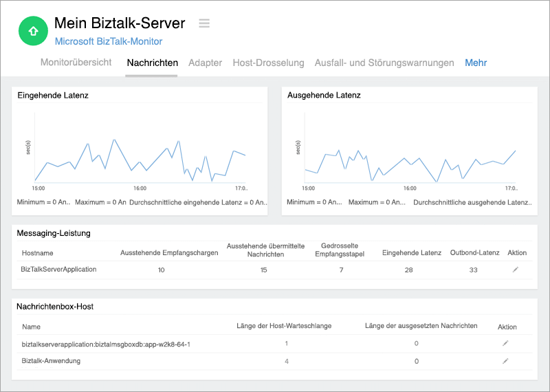Click the Nachrichtenbox-Host section title
The height and width of the screenshot is (392, 550).
pyautogui.click(x=55, y=306)
